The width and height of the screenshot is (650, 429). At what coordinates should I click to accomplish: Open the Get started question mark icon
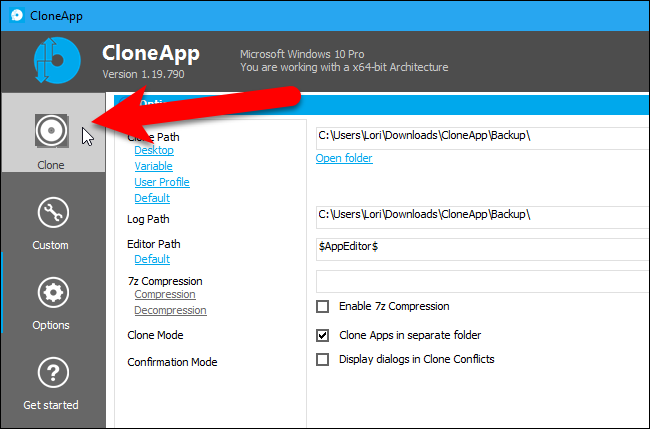click(53, 373)
